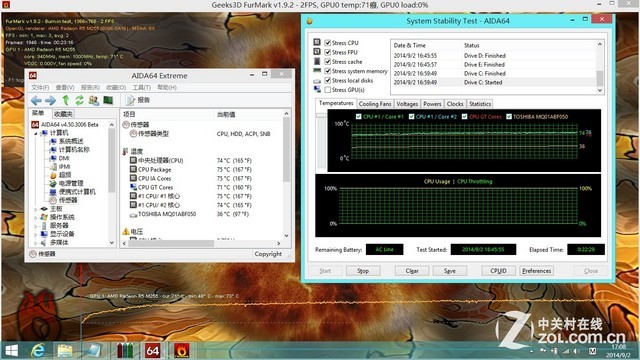Select 超频 overclock tree entry
Image resolution: width=640 pixels, height=360 pixels.
(65, 175)
